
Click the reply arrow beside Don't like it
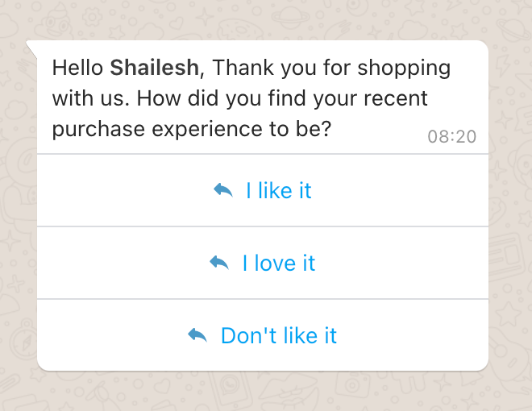click(197, 335)
